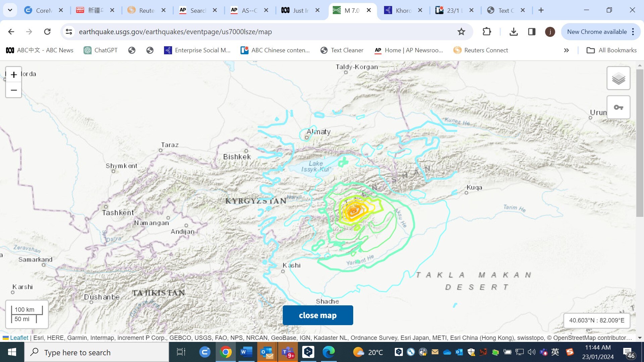Toggle the Chrome side panel
Image resolution: width=644 pixels, height=362 pixels.
532,32
